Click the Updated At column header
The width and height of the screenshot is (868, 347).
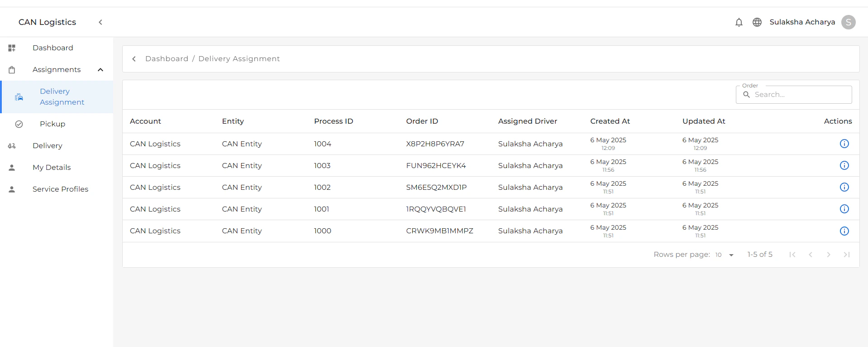pyautogui.click(x=704, y=121)
